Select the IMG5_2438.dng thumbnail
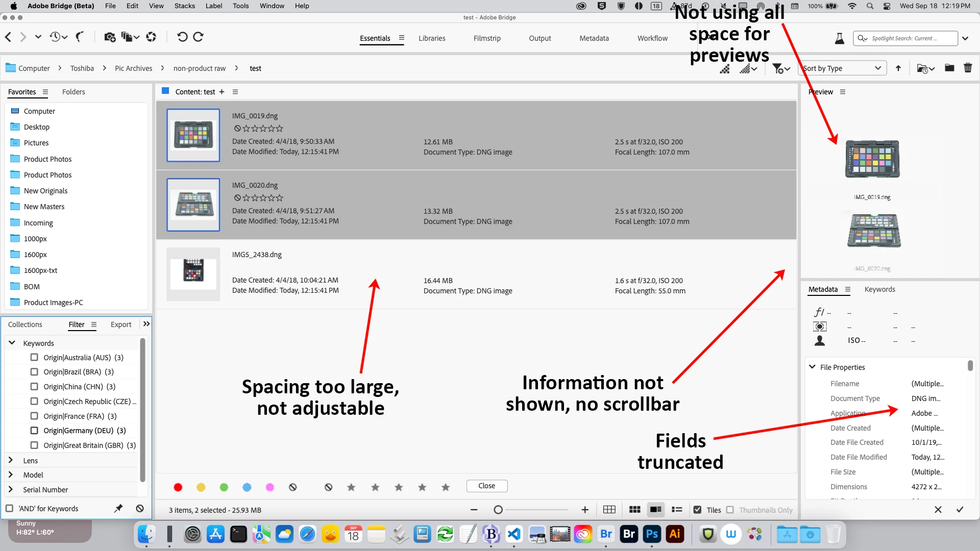 [x=193, y=274]
